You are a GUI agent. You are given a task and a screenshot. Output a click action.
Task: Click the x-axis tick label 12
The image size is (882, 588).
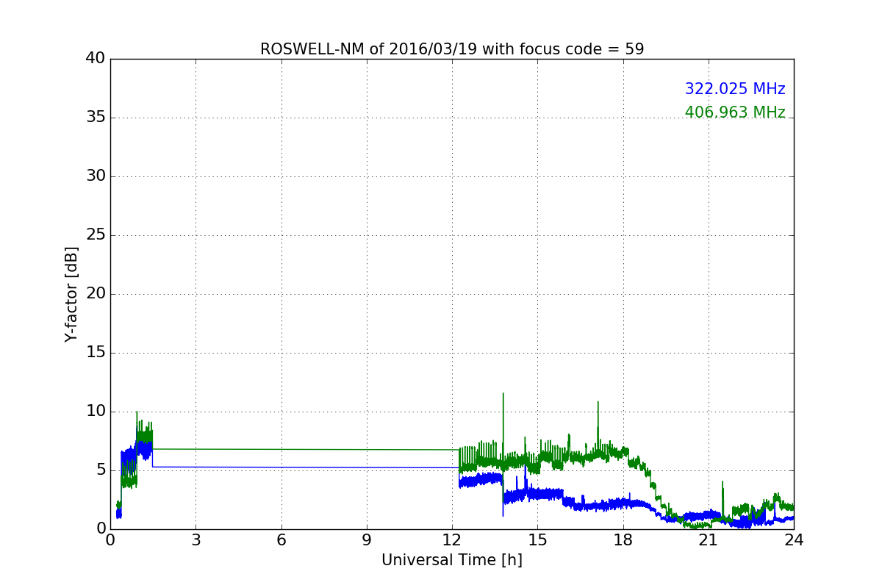(x=452, y=539)
